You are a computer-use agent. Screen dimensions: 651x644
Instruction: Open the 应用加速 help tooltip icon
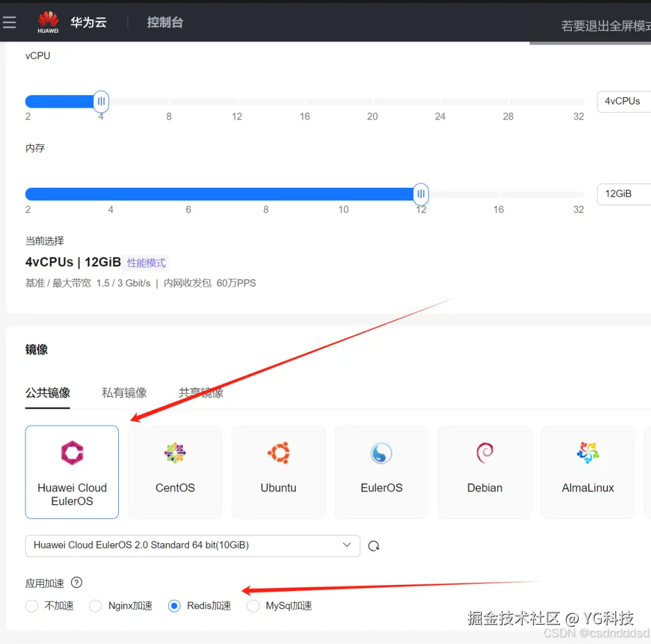click(x=77, y=582)
